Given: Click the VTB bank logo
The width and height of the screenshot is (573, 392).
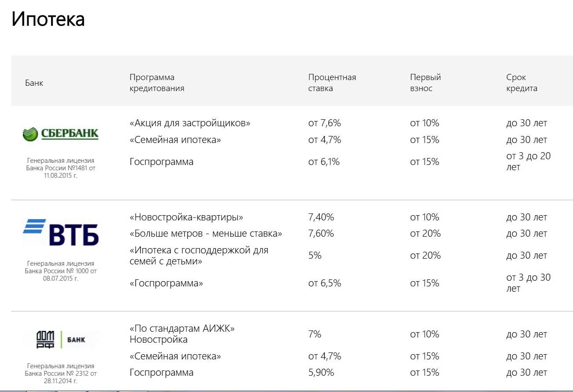Looking at the screenshot, I should pos(61,232).
